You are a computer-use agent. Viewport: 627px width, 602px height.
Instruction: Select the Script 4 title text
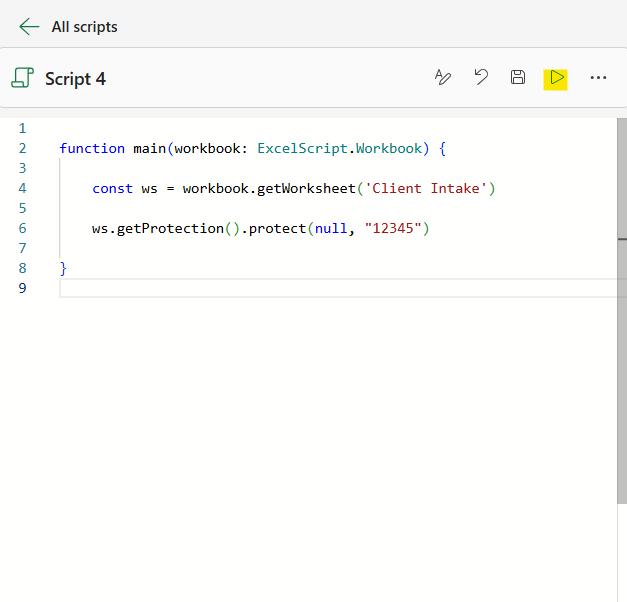click(75, 79)
